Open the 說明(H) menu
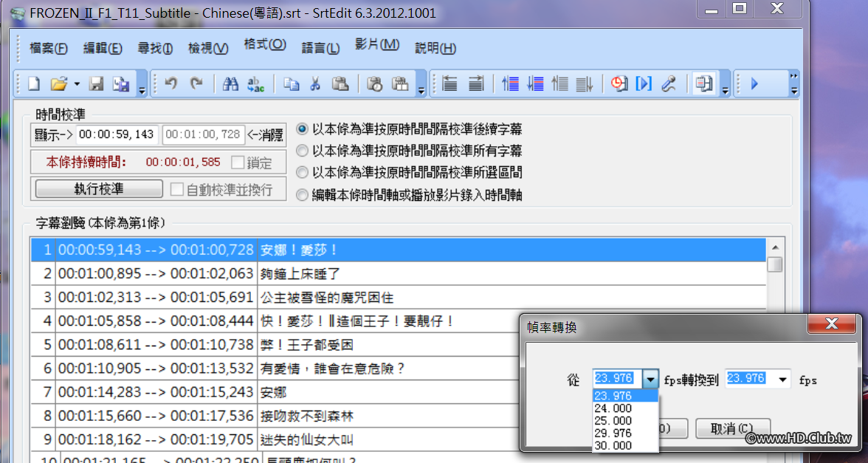Image resolution: width=868 pixels, height=463 pixels. click(435, 48)
